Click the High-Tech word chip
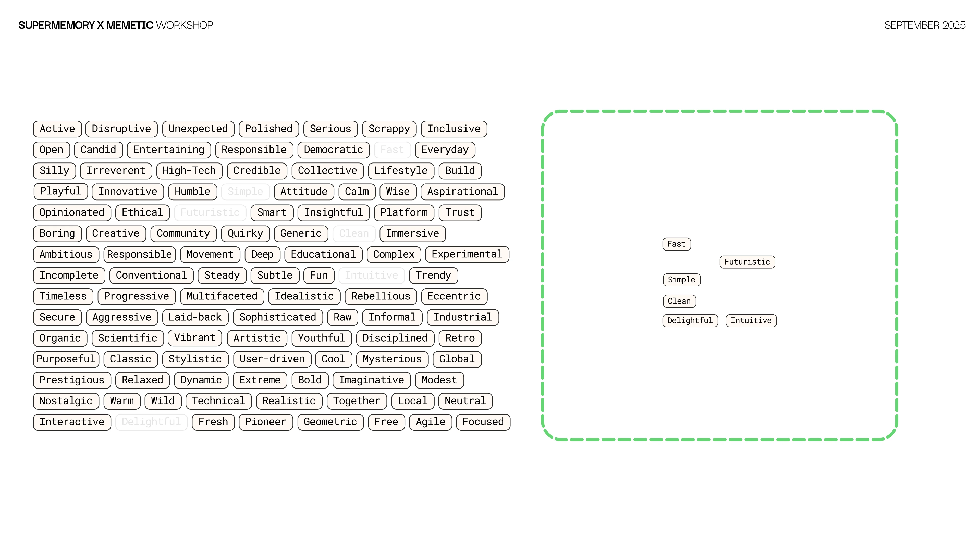 189,171
